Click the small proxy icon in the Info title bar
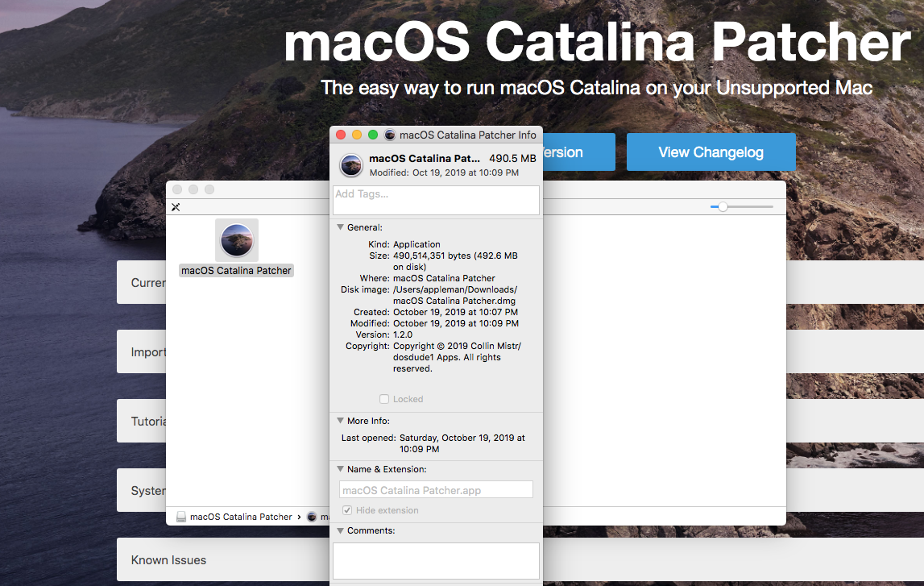This screenshot has height=586, width=924. (390, 135)
